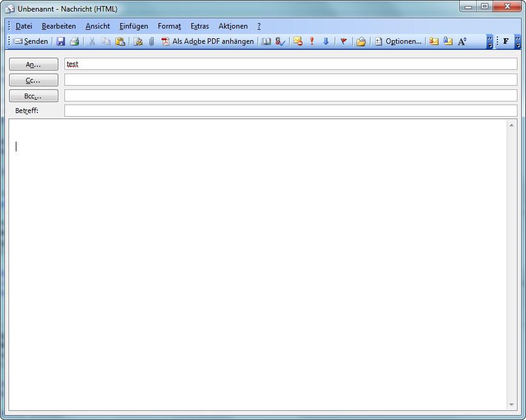Viewport: 526px width, 420px height.
Task: Click the font size letter A icon
Action: pyautogui.click(x=462, y=41)
